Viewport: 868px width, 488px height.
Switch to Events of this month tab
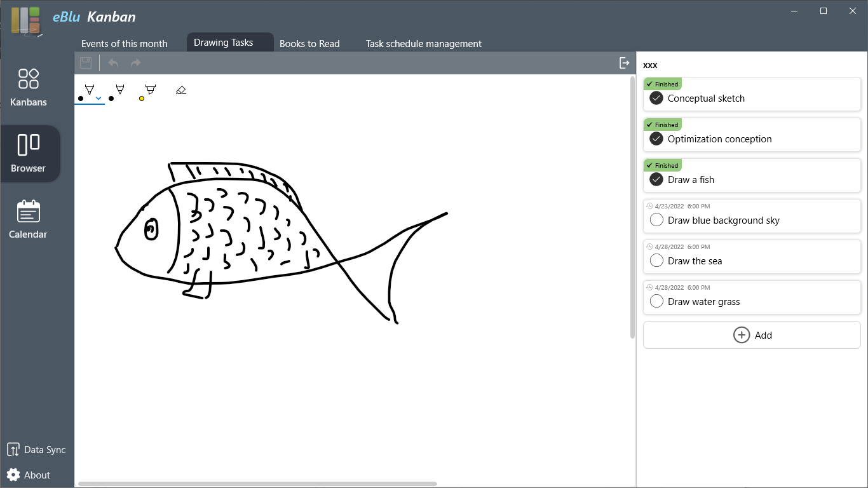[x=125, y=43]
